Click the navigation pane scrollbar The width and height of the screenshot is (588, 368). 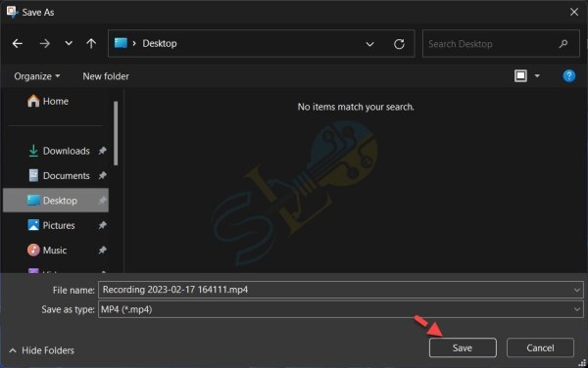pos(116,133)
